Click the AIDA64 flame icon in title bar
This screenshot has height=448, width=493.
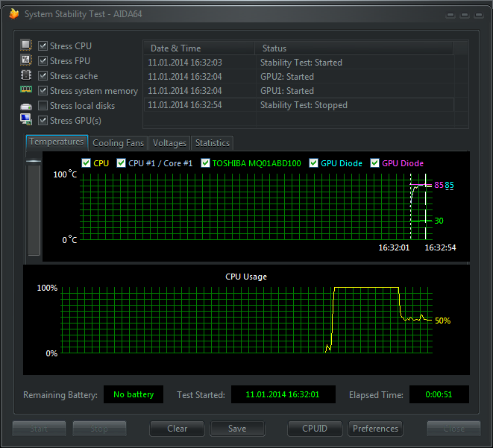tap(13, 13)
